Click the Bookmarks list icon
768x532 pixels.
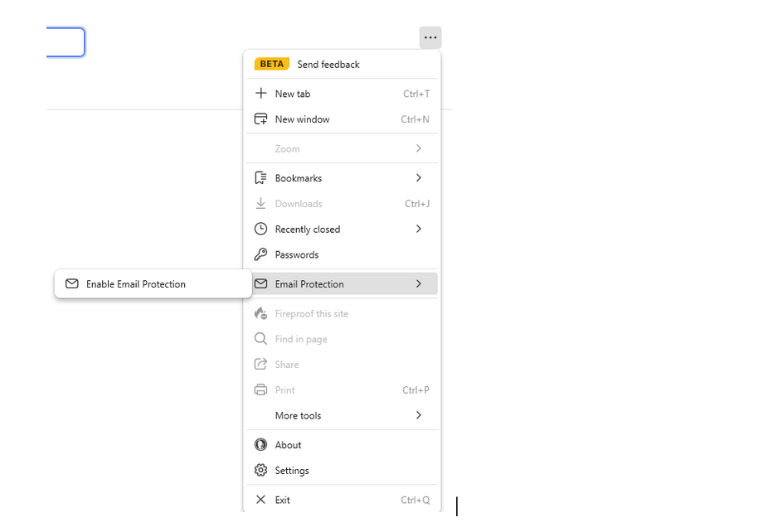click(x=260, y=178)
